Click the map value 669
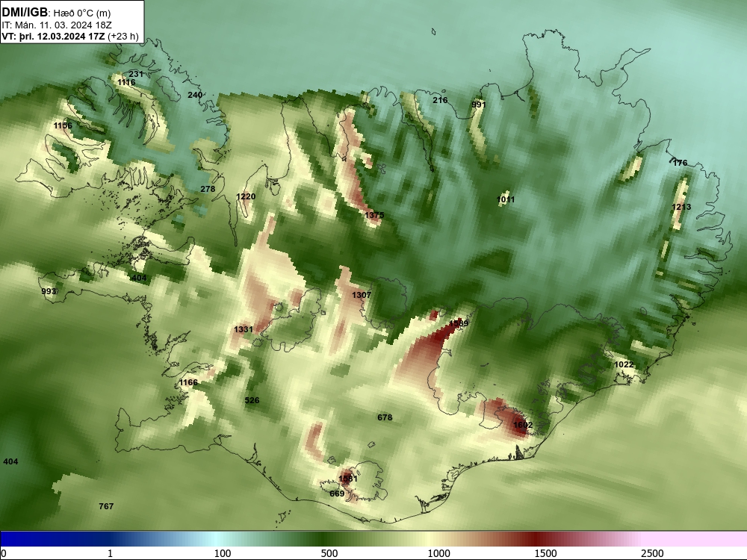Screen dimensions: 747x560 pos(338,494)
